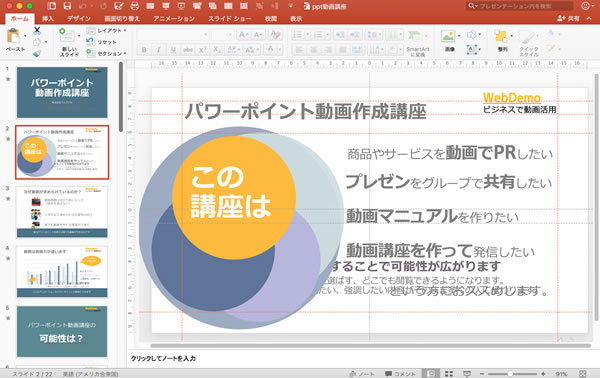
Task: Open Layout (レイアウト) dropdown
Action: pos(106,30)
